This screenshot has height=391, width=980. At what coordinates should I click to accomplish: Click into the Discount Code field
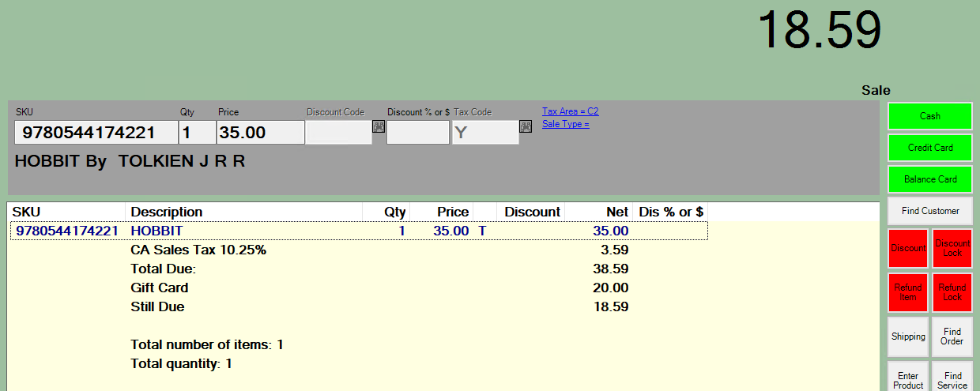coord(338,132)
